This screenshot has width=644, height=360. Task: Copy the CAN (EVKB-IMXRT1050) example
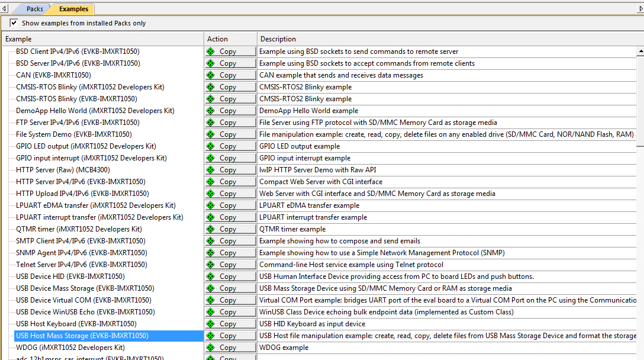pyautogui.click(x=230, y=75)
